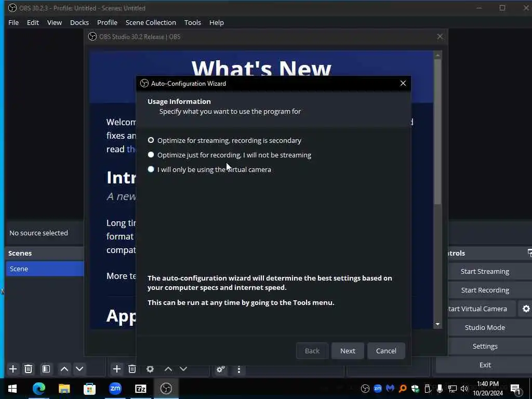Click safely remove hardware USB icon
532x399 pixels.
(x=428, y=389)
